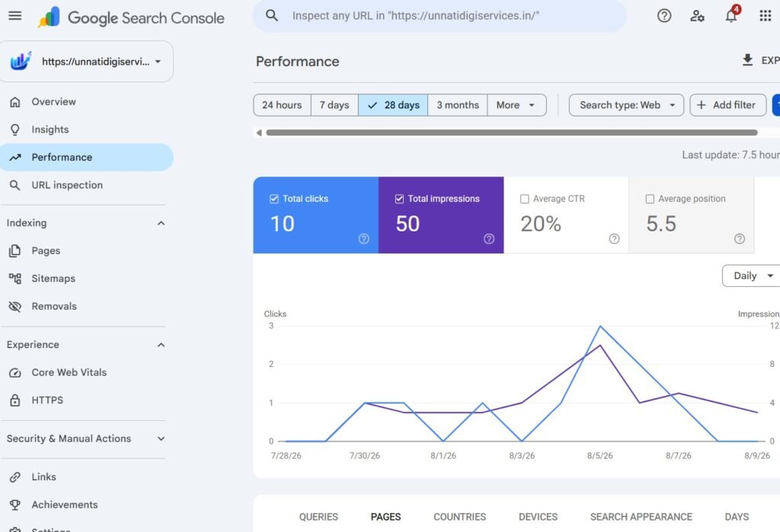Click help icon on Total impressions card

489,239
